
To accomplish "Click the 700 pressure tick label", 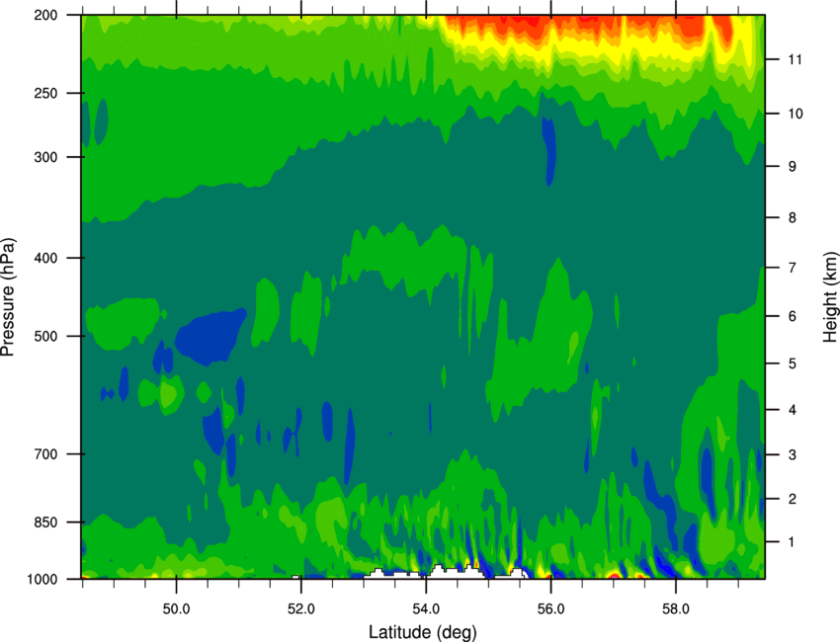I will point(46,454).
